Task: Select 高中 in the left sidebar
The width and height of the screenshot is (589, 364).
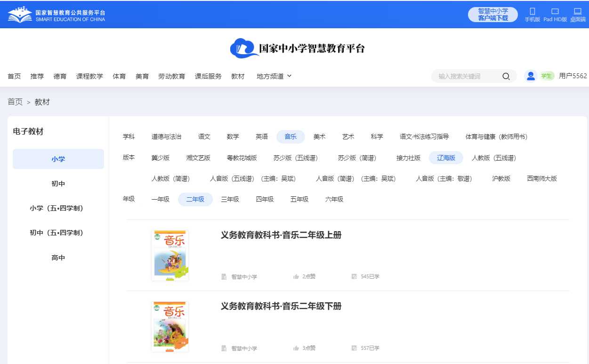Action: 58,258
